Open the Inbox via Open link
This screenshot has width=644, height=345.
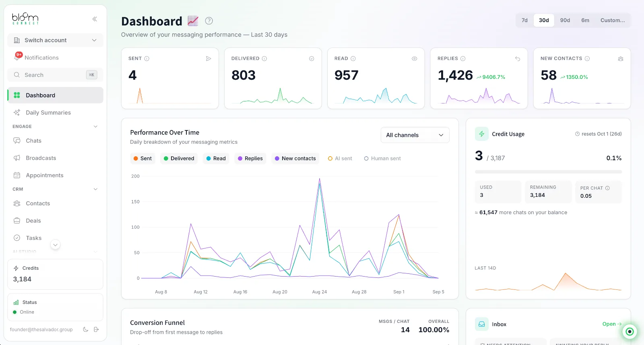coord(612,324)
